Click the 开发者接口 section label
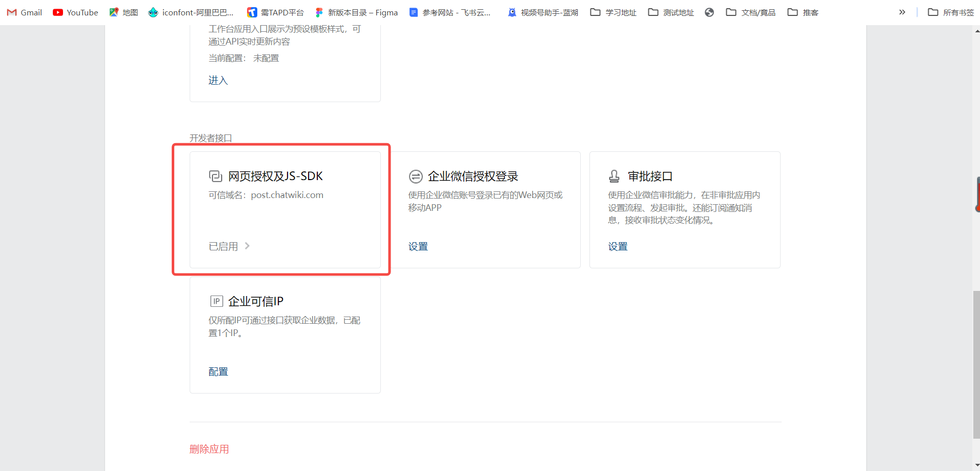 [x=211, y=138]
